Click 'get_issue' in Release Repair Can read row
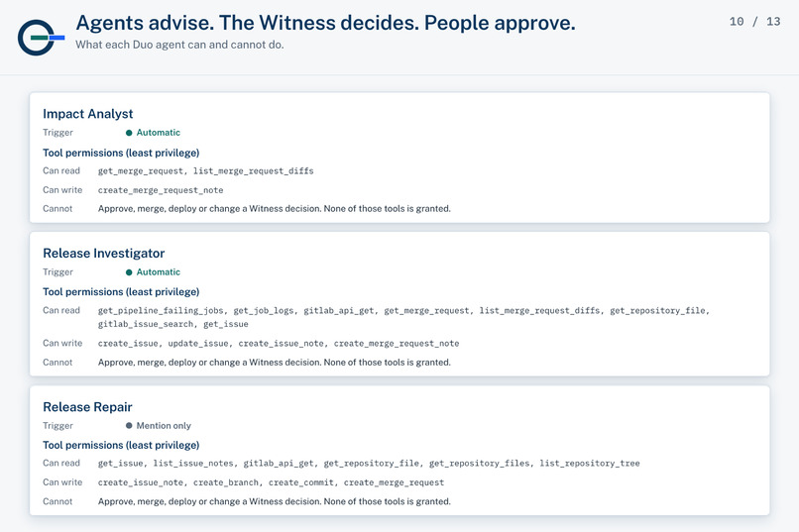Image resolution: width=799 pixels, height=532 pixels. click(120, 464)
